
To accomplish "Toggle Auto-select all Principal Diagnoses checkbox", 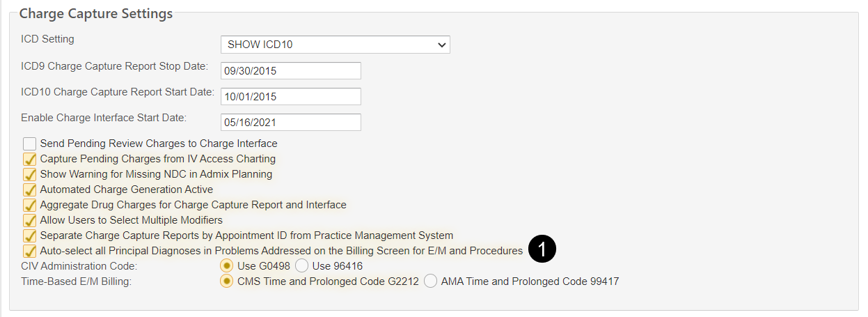I will point(29,252).
